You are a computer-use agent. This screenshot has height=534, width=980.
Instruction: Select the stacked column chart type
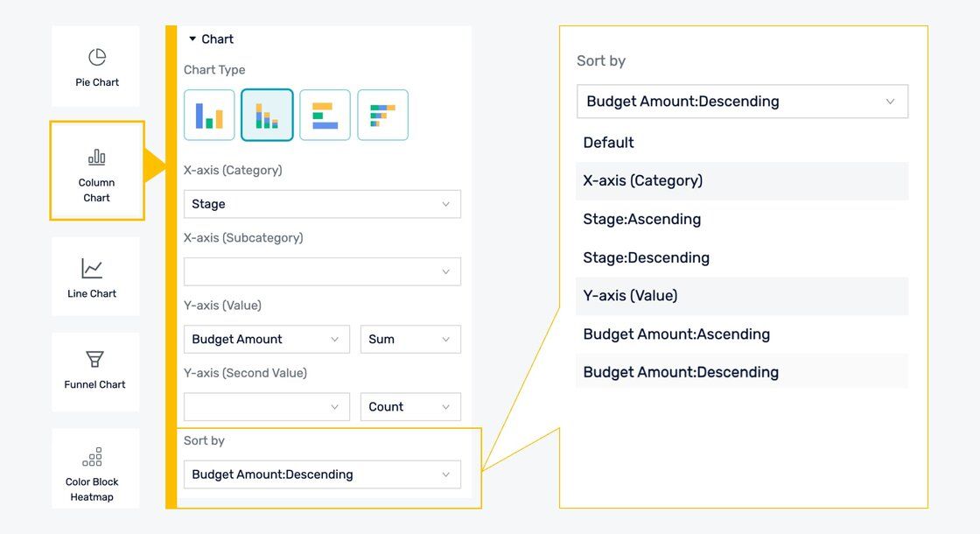[x=267, y=115]
